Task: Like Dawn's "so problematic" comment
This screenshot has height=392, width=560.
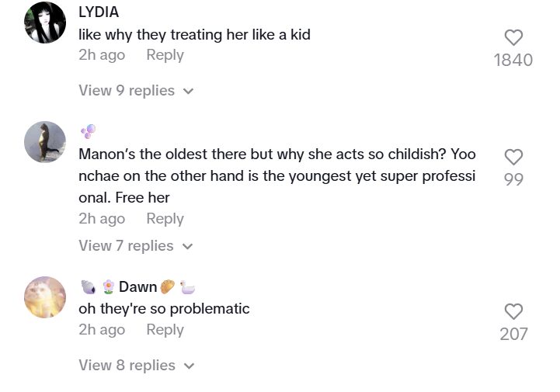Action: coord(513,311)
